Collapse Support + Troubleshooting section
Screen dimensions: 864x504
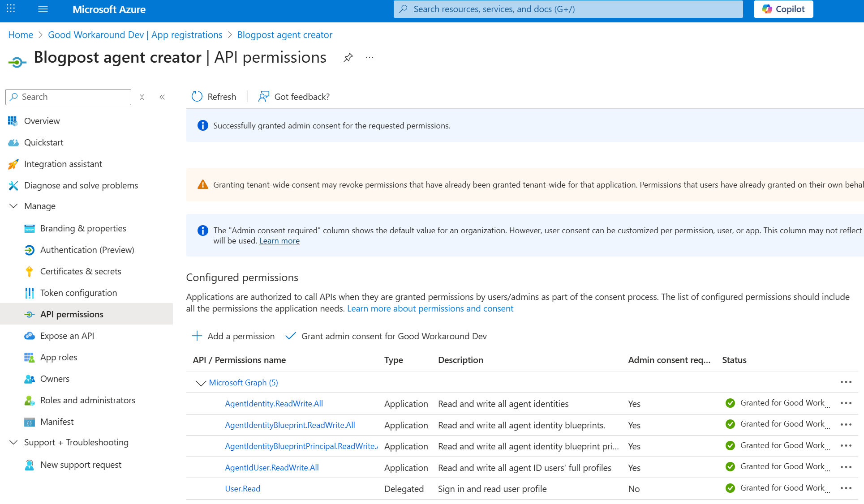point(13,442)
